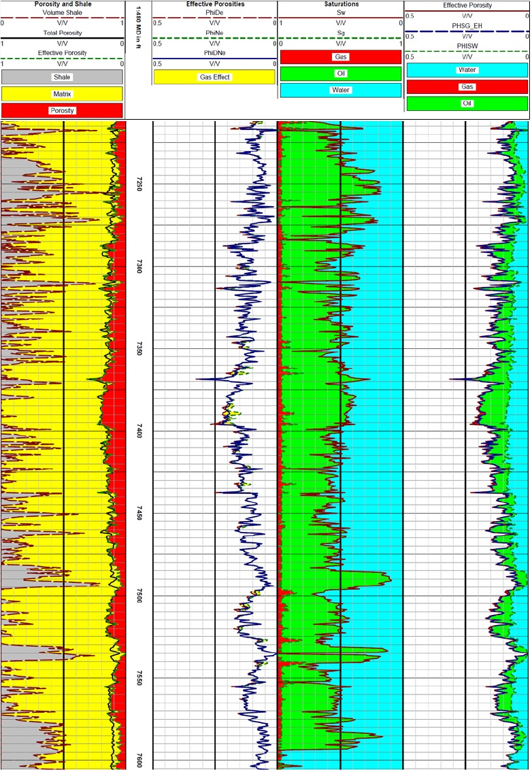The width and height of the screenshot is (532, 770).
Task: Click the PhiDNe curve name
Action: tap(214, 52)
